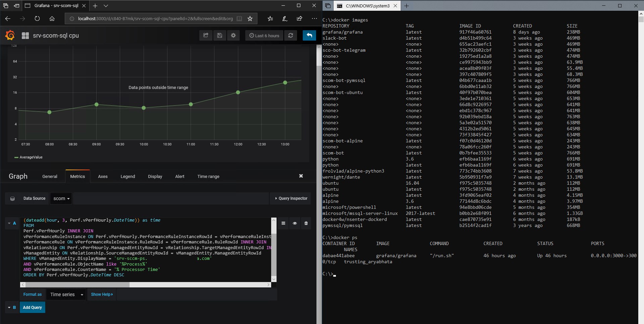Screen dimensions: 644x324
Task: Switch to the General tab
Action: tap(50, 176)
